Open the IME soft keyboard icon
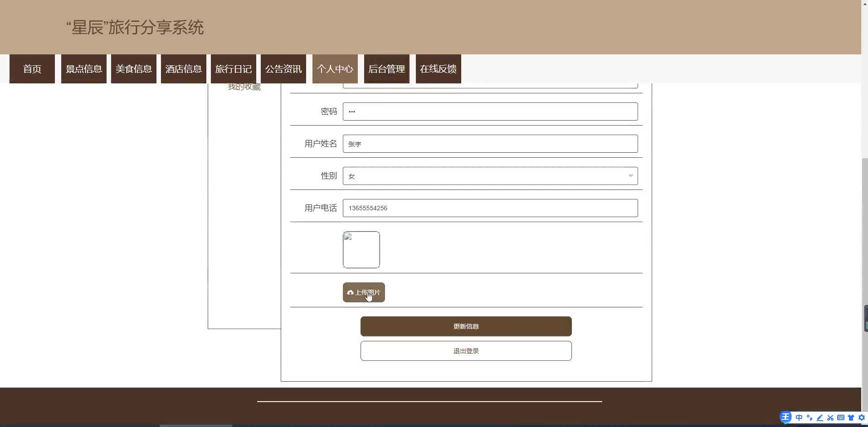This screenshot has width=868, height=427. click(841, 417)
